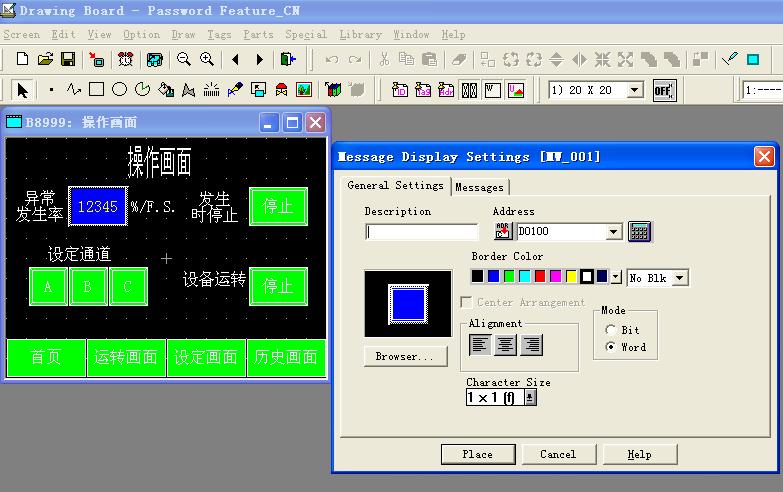The width and height of the screenshot is (783, 492).
Task: Open the Library menu
Action: click(x=360, y=34)
